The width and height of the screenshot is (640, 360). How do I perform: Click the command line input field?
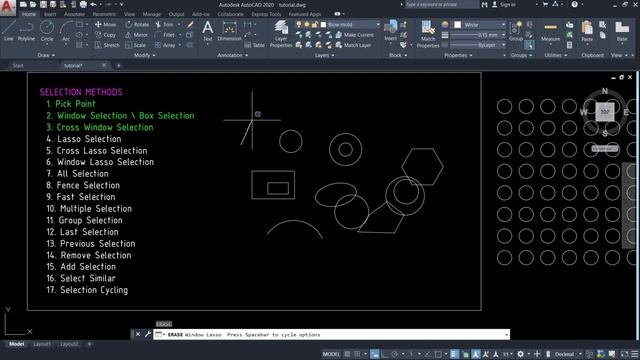331,335
